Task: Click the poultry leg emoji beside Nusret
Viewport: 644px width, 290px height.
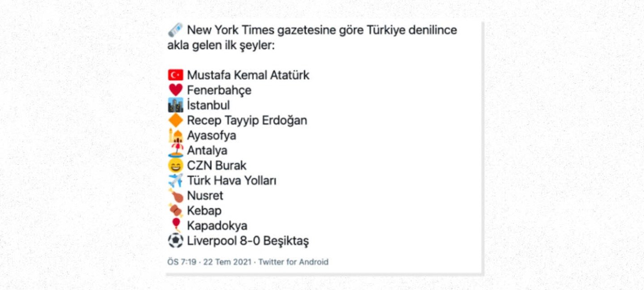Action: [175, 196]
